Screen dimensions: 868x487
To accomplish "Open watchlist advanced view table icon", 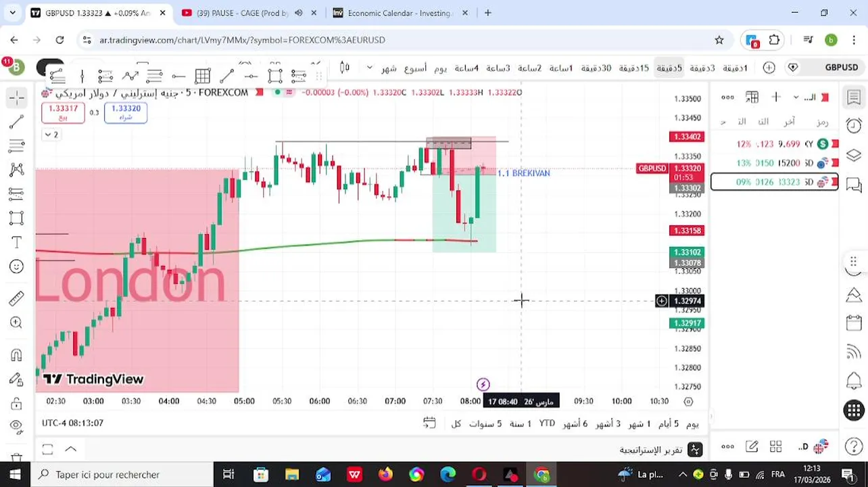I will click(x=752, y=97).
